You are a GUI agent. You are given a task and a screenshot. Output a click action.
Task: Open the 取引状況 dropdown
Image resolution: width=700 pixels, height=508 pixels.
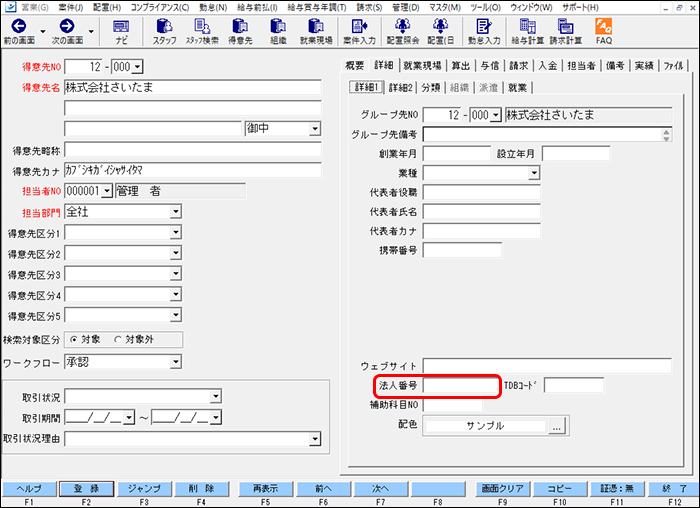pos(216,396)
